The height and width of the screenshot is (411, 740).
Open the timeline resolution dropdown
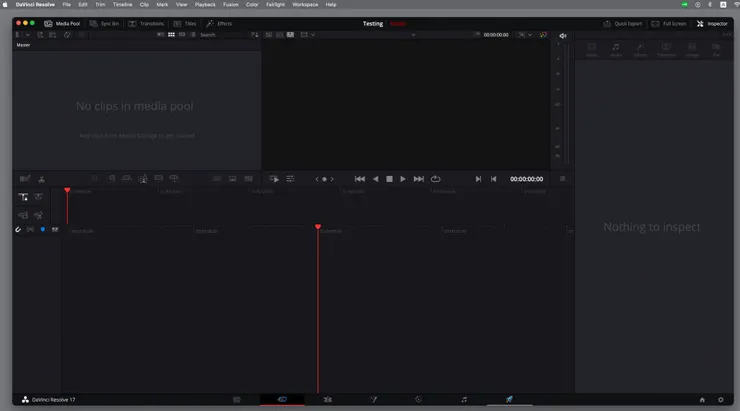[x=525, y=35]
